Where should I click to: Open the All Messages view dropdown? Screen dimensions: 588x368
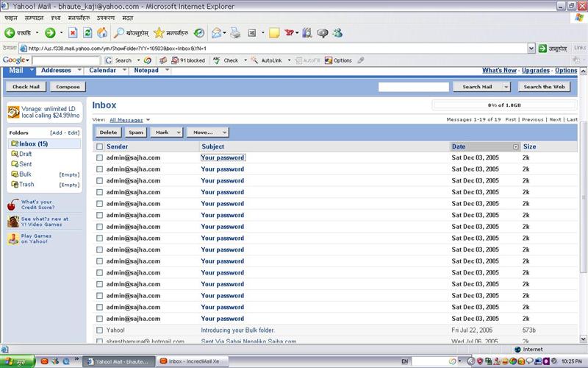click(129, 119)
